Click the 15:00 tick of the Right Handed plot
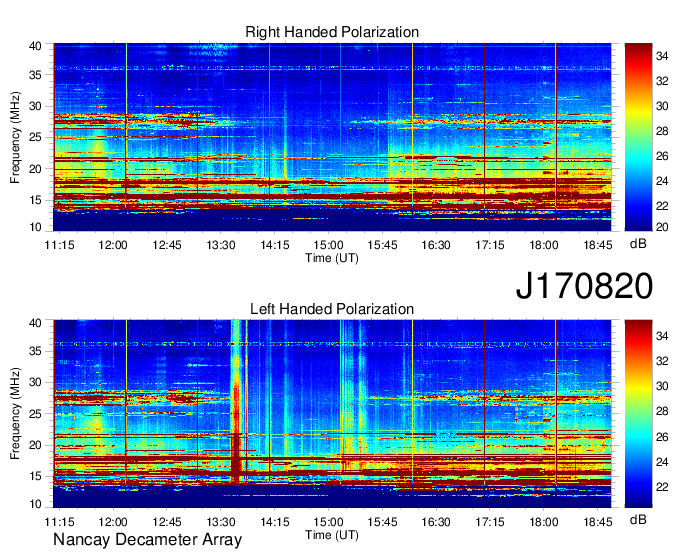This screenshot has width=680, height=552. (328, 245)
